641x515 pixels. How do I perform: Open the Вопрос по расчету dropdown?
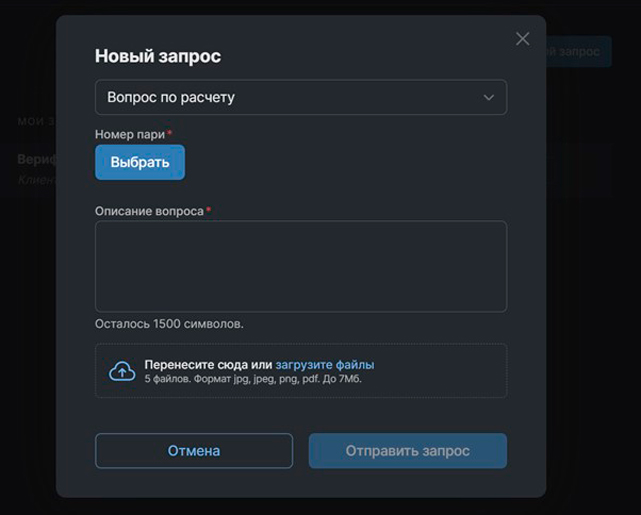click(300, 98)
